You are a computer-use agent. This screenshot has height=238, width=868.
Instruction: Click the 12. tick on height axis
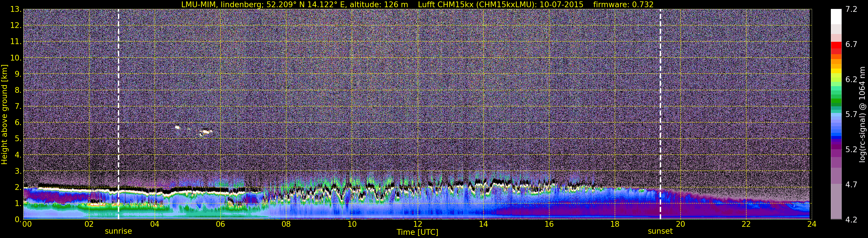tap(16, 25)
